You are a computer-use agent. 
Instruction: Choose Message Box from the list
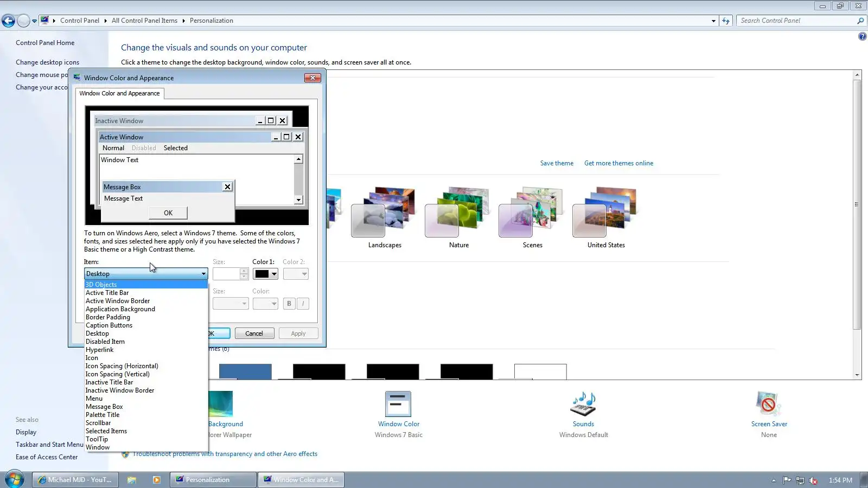click(146, 407)
